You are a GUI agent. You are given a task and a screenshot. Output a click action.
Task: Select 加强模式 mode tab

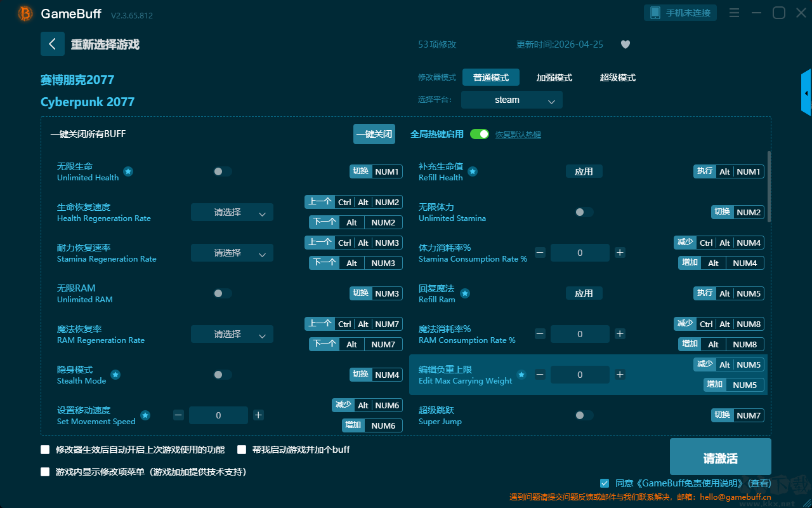point(554,77)
